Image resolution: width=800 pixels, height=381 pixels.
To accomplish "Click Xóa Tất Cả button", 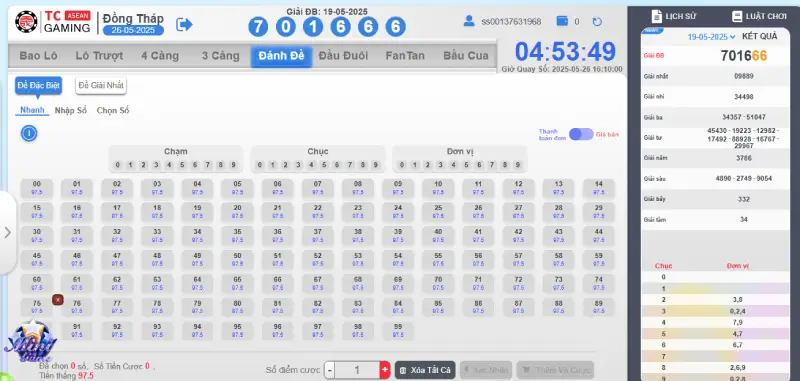I will pos(425,370).
